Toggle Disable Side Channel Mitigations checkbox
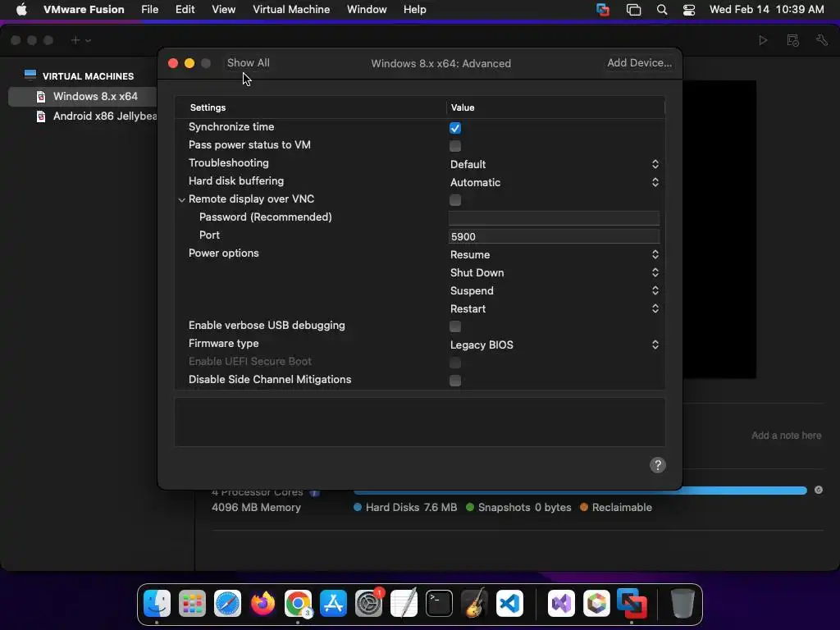This screenshot has width=840, height=630. click(454, 381)
